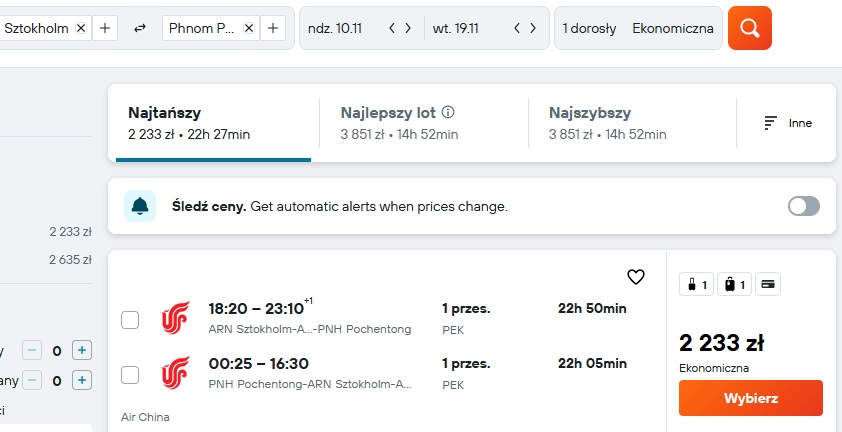Click the payment card icon

[x=768, y=285]
